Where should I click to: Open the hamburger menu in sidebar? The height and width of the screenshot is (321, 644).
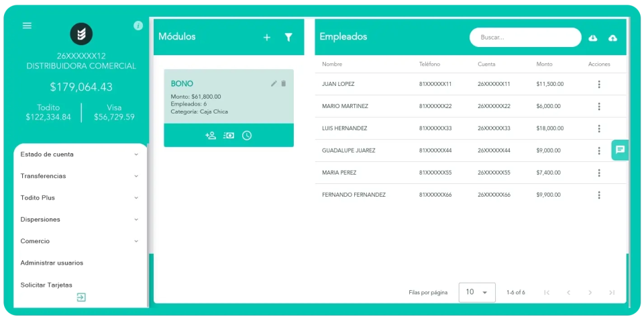(x=27, y=26)
